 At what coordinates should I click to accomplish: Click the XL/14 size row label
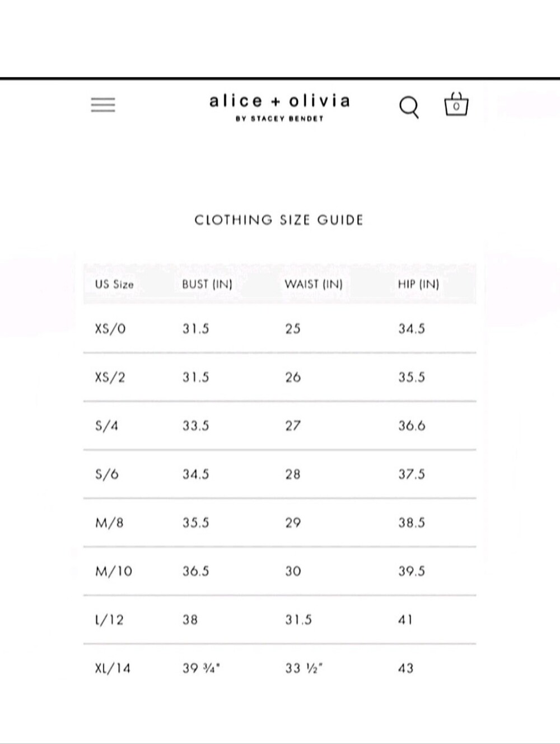113,668
